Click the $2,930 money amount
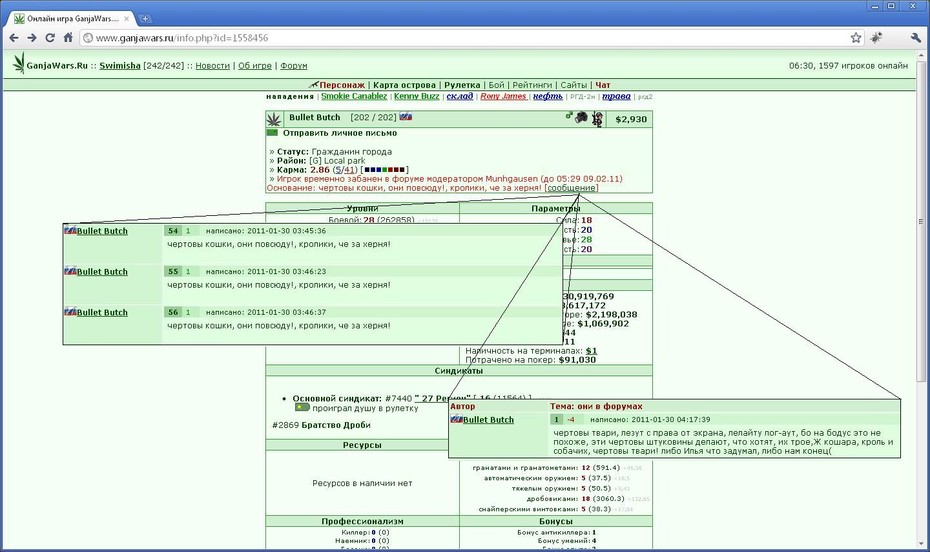Screen dimensions: 930x552 coord(630,119)
